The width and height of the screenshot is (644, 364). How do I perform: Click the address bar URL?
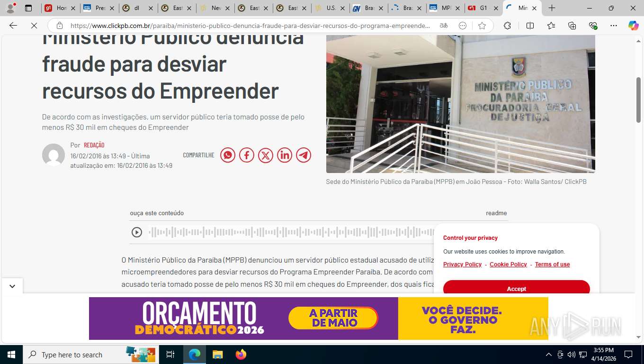[250, 26]
